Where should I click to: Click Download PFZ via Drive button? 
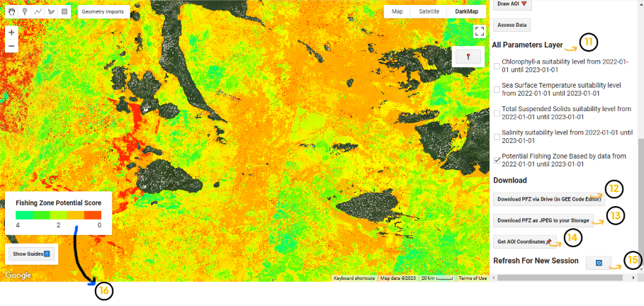546,199
